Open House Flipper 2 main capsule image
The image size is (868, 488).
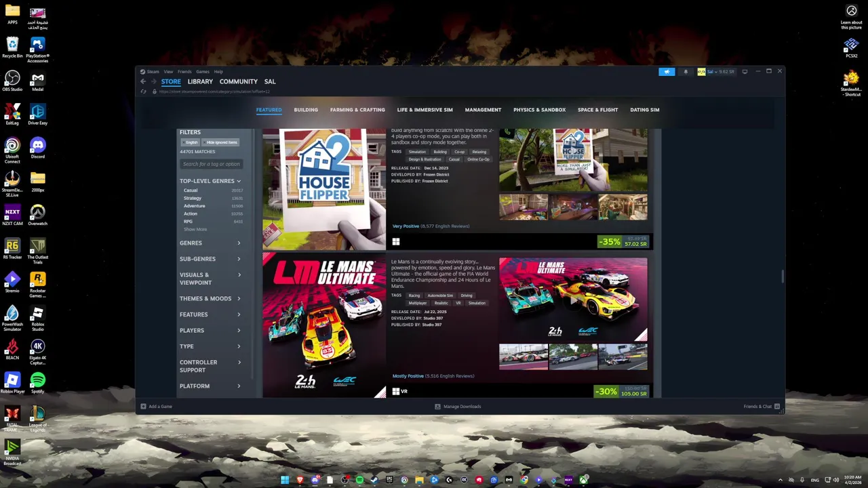click(324, 189)
